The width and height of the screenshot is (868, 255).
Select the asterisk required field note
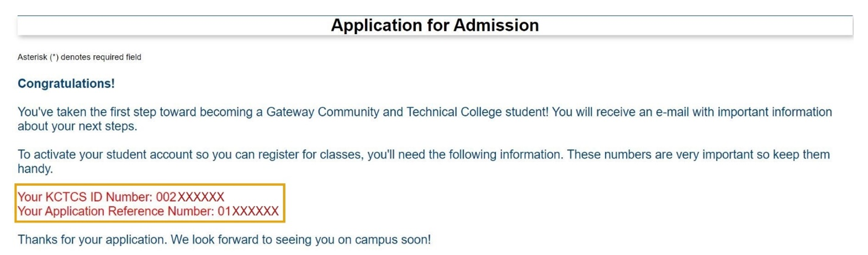pyautogui.click(x=80, y=57)
